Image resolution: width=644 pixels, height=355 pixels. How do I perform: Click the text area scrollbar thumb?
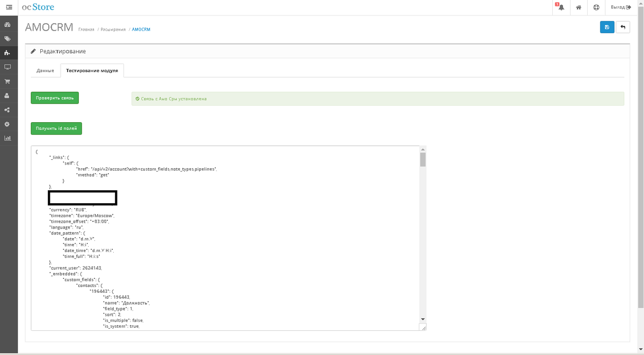(x=423, y=160)
